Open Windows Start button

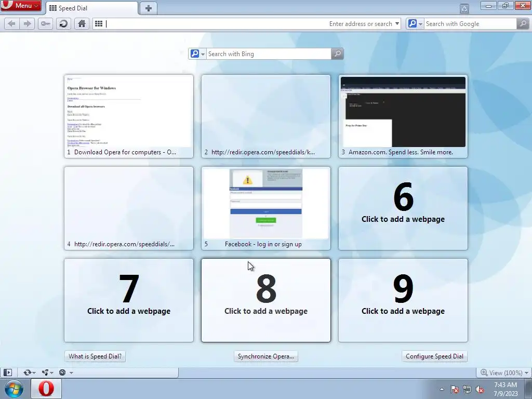[x=14, y=389]
